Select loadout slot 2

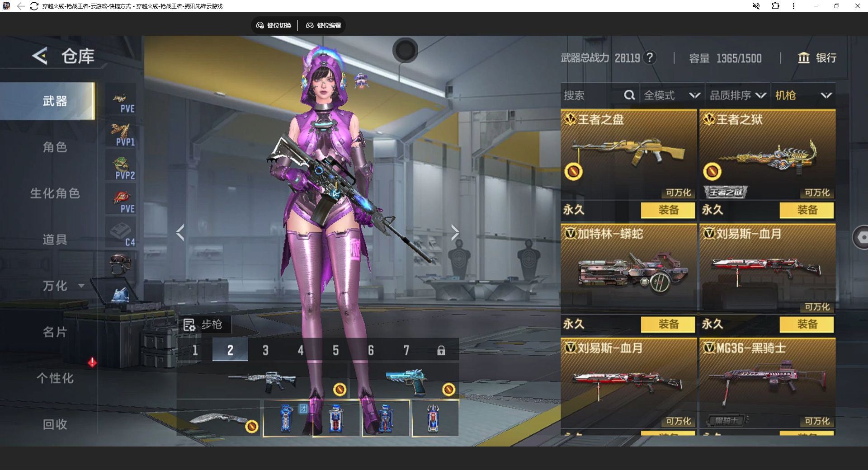coord(230,350)
